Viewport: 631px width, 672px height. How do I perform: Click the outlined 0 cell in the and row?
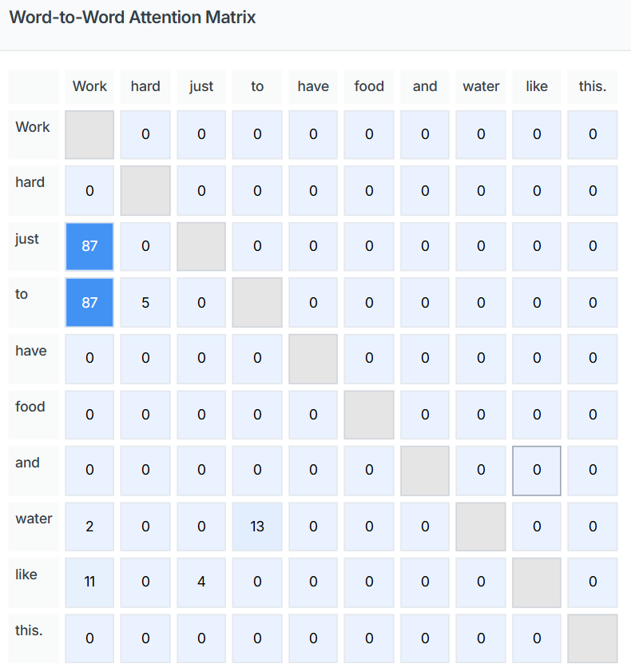(537, 470)
